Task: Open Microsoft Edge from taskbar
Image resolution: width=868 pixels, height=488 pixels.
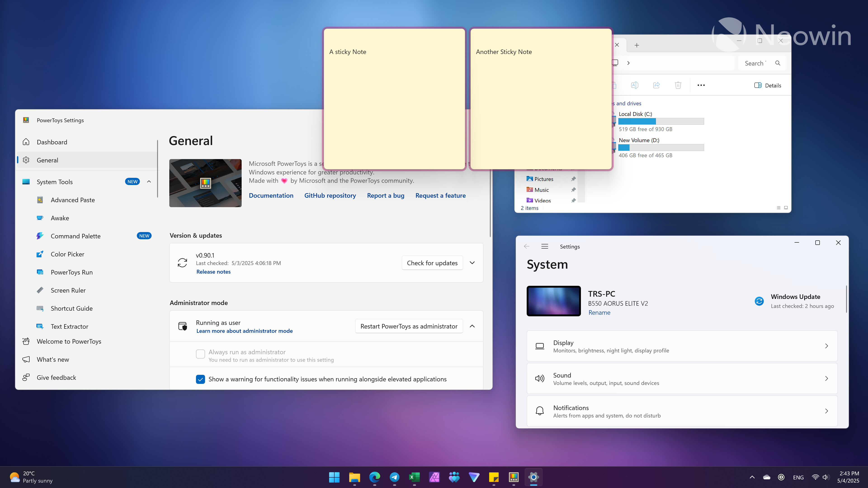Action: click(374, 477)
